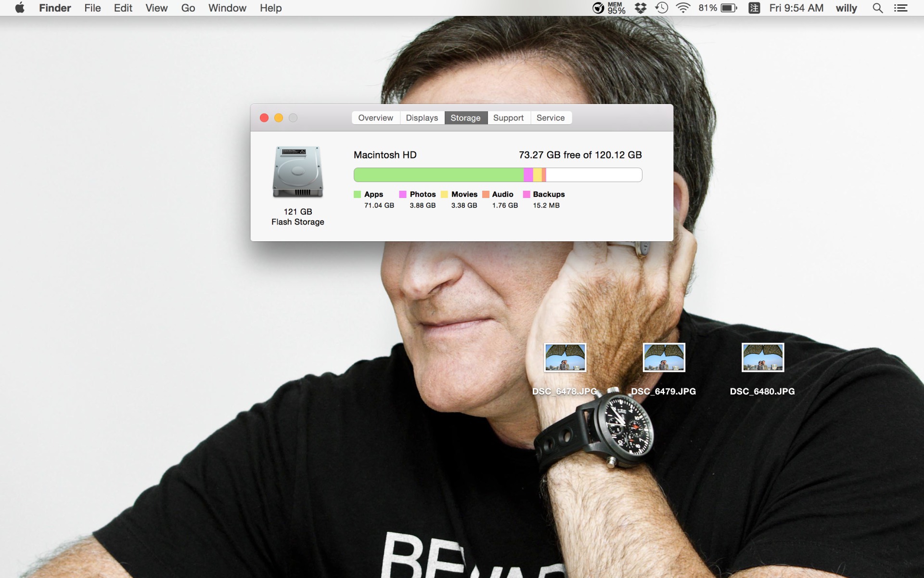
Task: Select the DSC_6479.JPG desktop thumbnail
Action: click(x=664, y=357)
